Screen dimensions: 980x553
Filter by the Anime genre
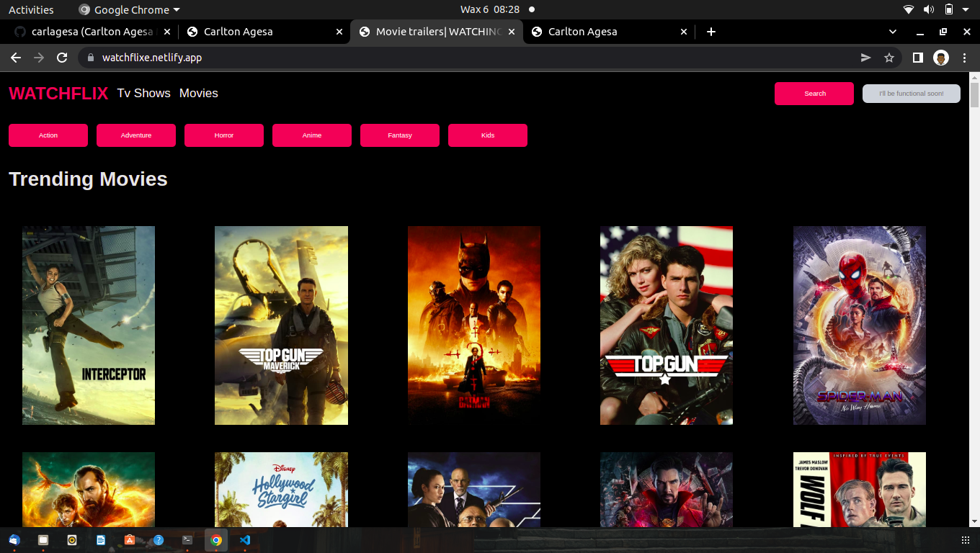[312, 135]
